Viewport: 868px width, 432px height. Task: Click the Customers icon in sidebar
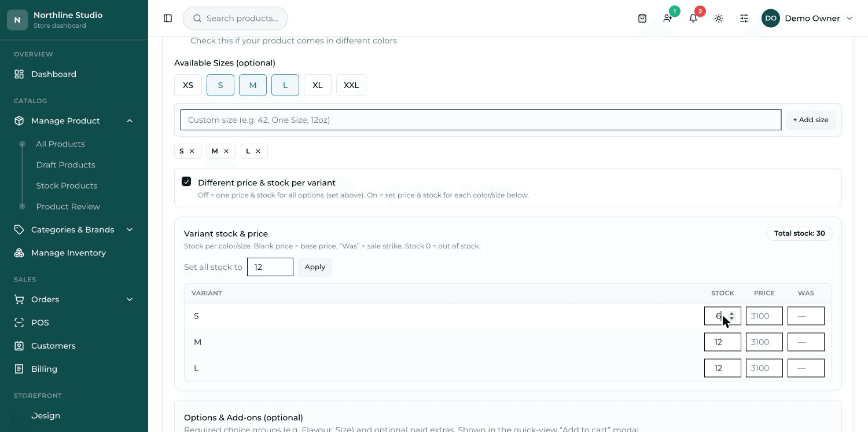[x=19, y=346]
